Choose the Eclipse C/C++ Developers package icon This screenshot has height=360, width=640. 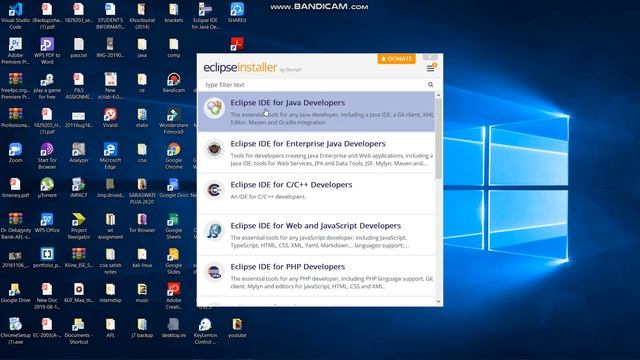click(214, 190)
